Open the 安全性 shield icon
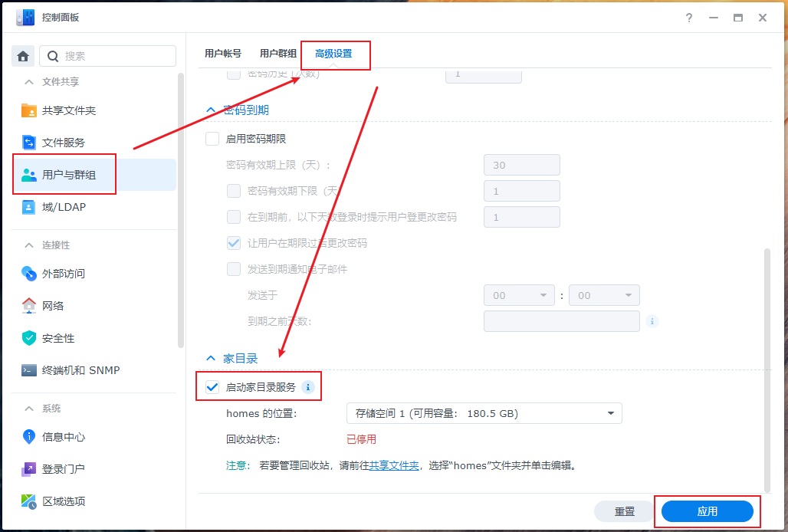788x532 pixels. coord(29,338)
